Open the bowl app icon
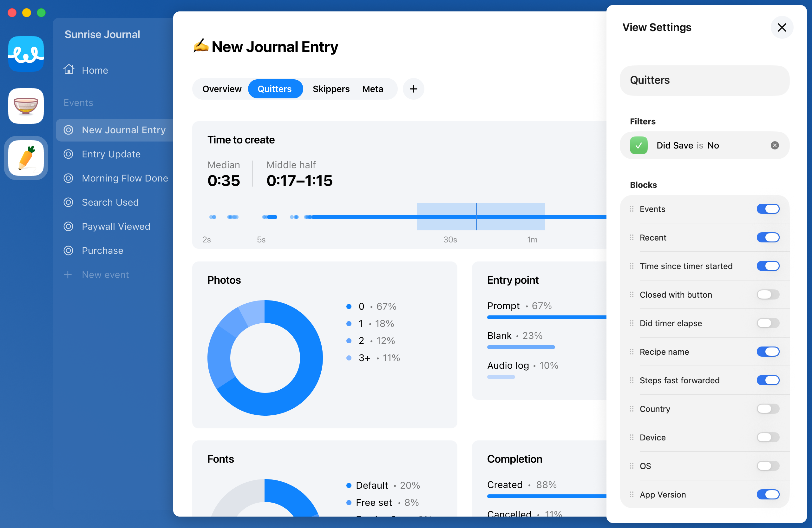Screen dimensions: 812x528 26,106
